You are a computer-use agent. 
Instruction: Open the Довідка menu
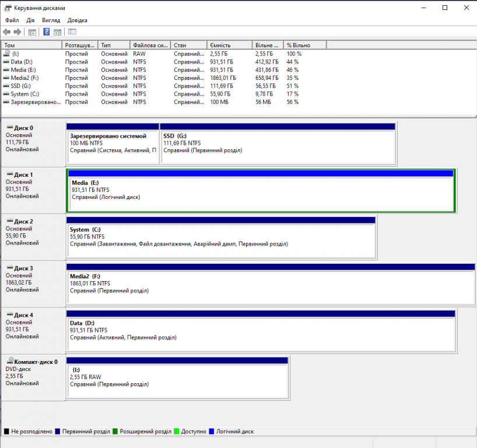[x=78, y=20]
